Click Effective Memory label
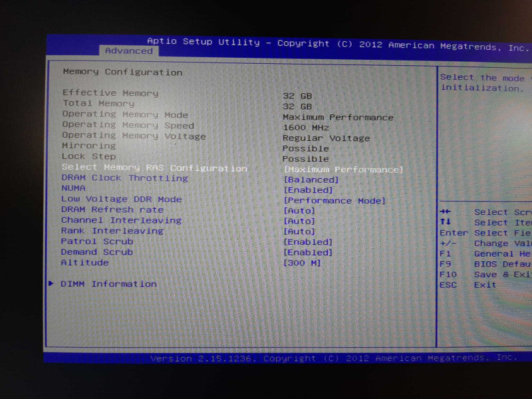The height and width of the screenshot is (399, 532). pos(110,92)
